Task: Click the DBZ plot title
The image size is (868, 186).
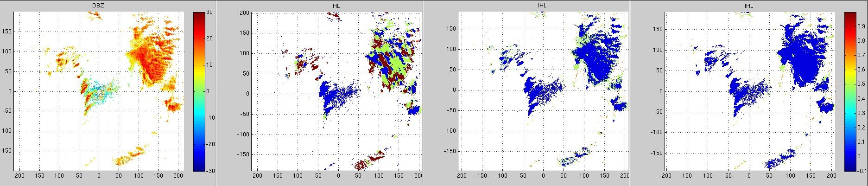Action: 98,6
